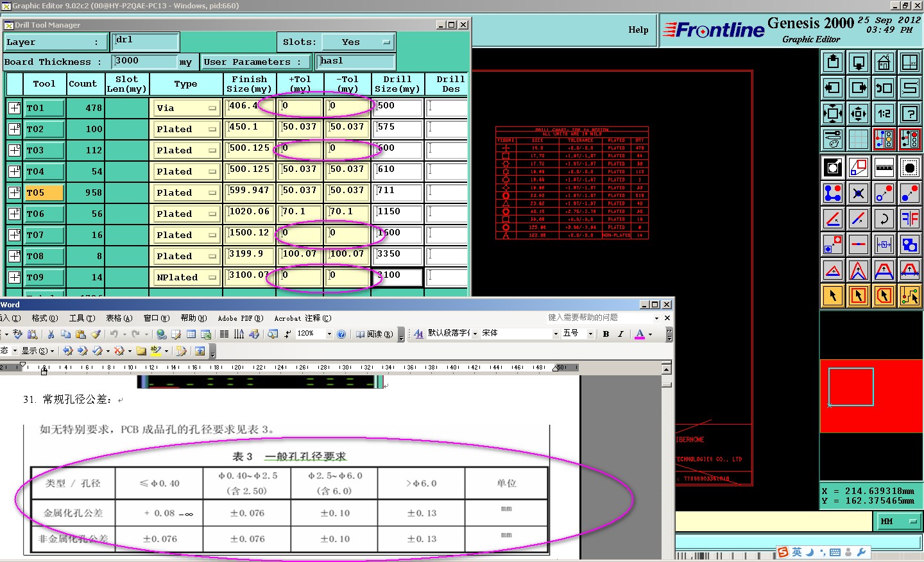Click the rotate arrow edit icon
This screenshot has height=562, width=924.
(884, 219)
